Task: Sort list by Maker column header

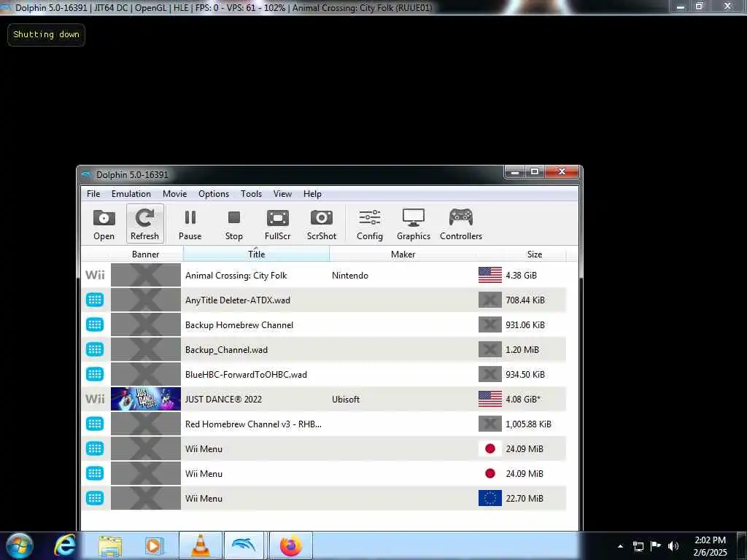Action: coord(403,254)
